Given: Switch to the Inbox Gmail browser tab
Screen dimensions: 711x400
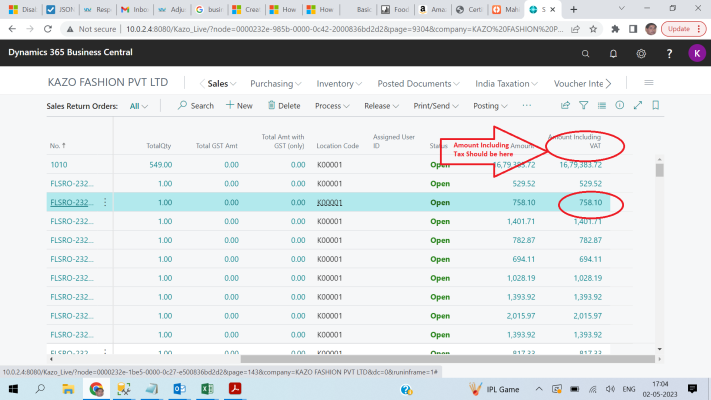Looking at the screenshot, I should tap(135, 10).
